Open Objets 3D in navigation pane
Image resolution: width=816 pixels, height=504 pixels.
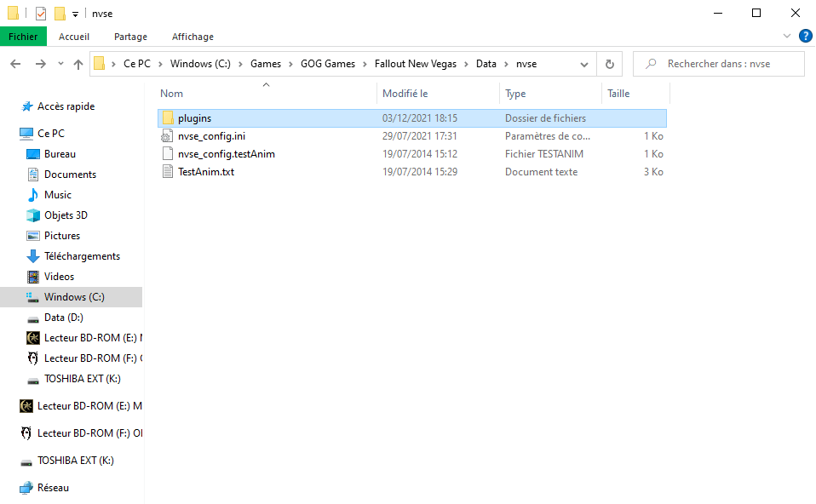(66, 215)
